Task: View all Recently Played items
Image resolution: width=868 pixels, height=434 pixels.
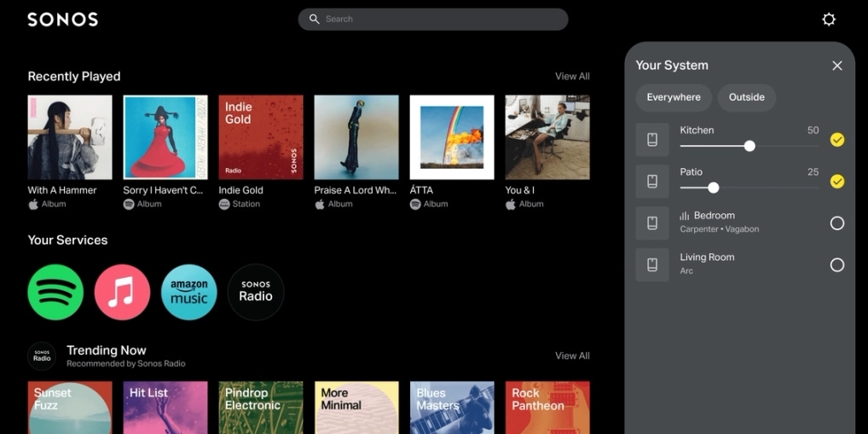Action: (x=572, y=77)
